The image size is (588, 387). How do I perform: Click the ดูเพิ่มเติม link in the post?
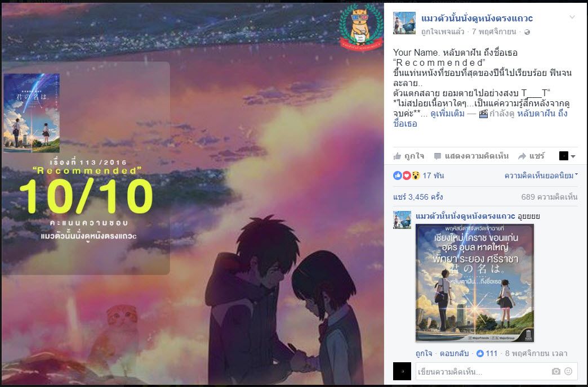447,114
